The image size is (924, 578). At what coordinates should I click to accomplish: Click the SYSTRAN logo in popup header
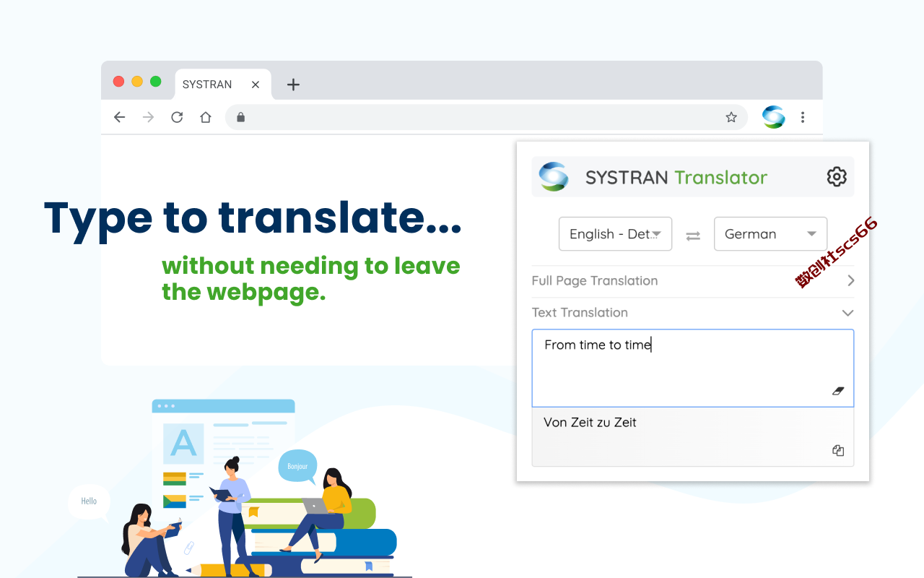pos(554,176)
